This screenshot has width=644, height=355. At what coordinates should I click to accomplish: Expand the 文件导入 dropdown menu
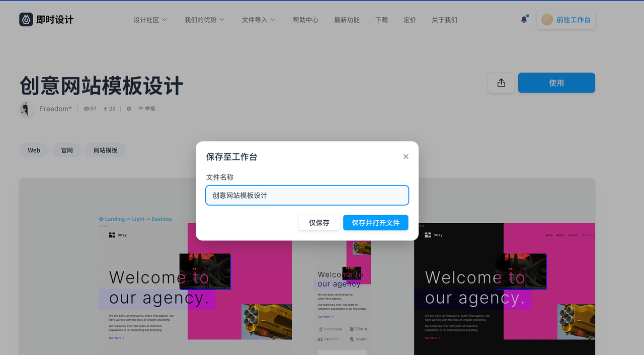pyautogui.click(x=258, y=20)
